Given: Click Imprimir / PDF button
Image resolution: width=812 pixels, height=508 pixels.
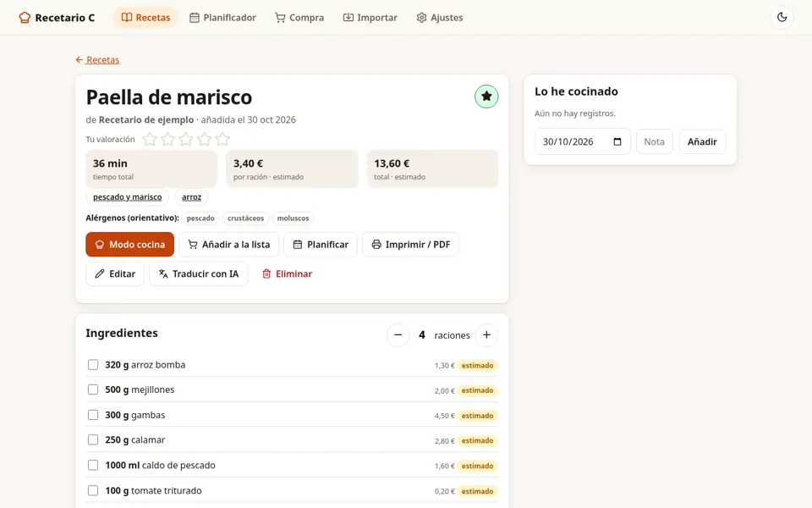Looking at the screenshot, I should [x=411, y=244].
